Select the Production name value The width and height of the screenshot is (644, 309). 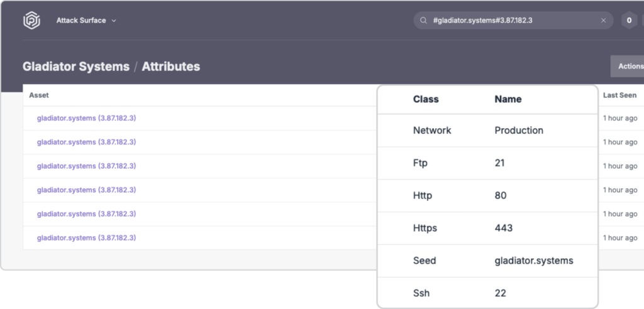[x=519, y=131]
